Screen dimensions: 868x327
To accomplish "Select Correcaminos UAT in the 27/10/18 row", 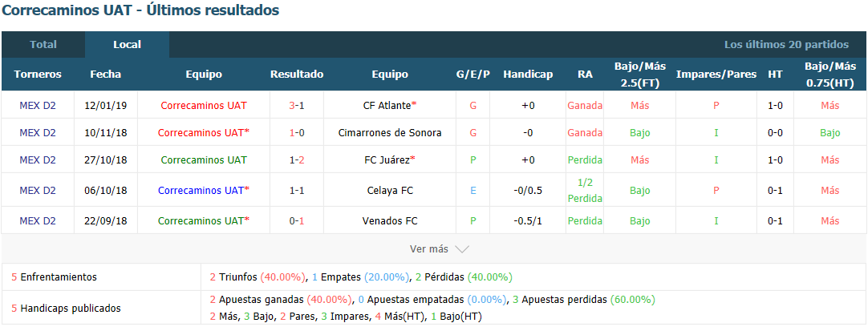I will (204, 160).
